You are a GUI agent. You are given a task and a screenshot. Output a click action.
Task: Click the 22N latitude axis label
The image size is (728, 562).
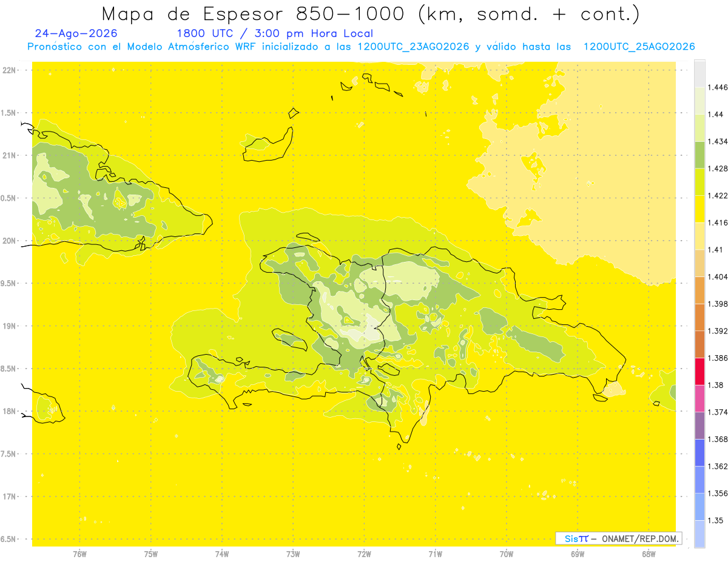coord(8,70)
